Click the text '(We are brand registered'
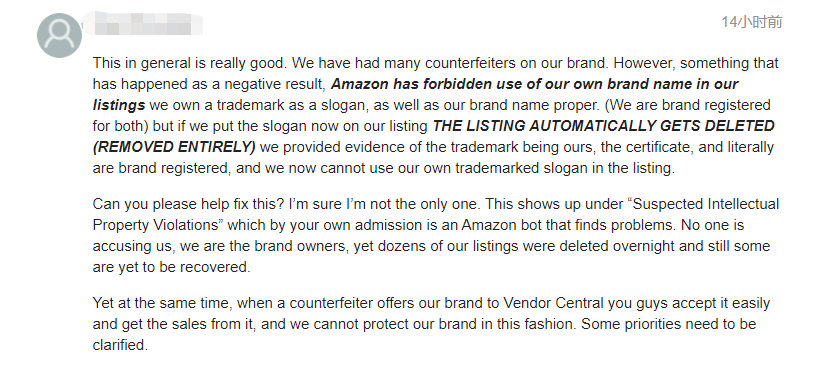The width and height of the screenshot is (839, 366). [x=691, y=105]
